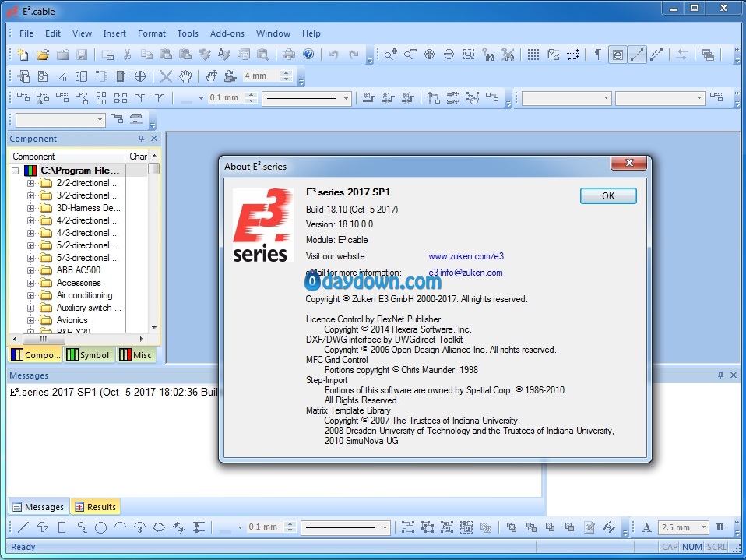The height and width of the screenshot is (560, 746).
Task: Expand the 3D-Harness folder node
Action: click(x=30, y=208)
